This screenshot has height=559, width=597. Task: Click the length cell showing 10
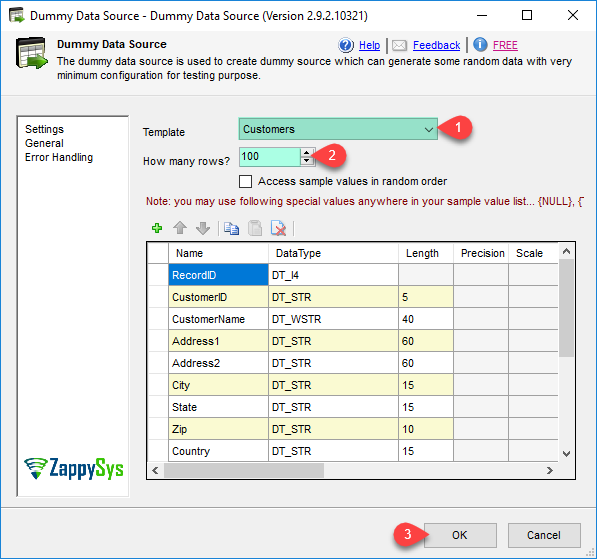426,429
